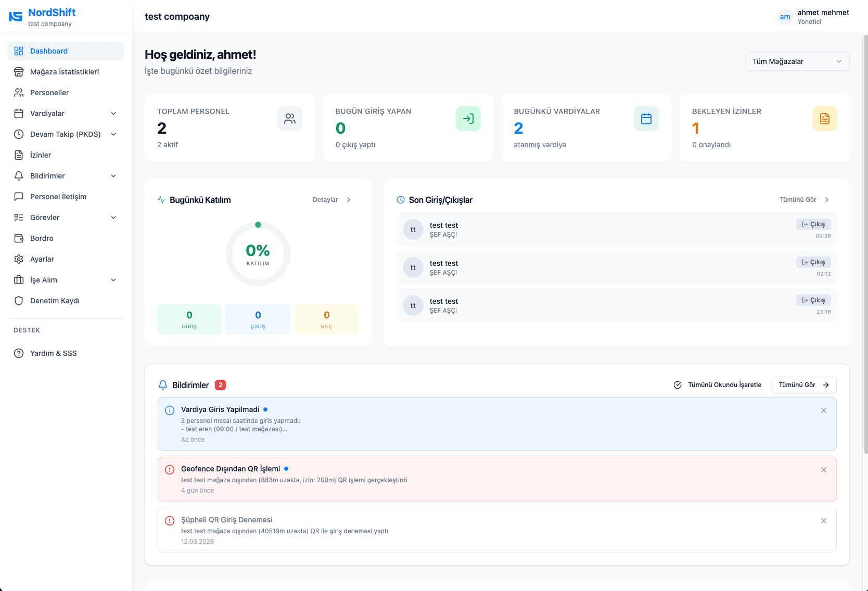Click the İzinler sidebar icon
The width and height of the screenshot is (868, 591).
pos(19,155)
